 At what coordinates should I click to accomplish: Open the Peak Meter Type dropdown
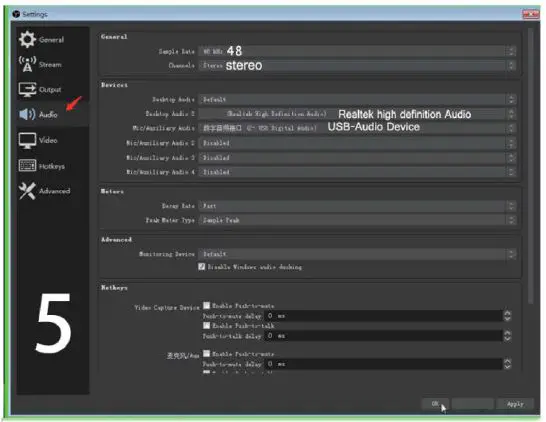tap(357, 220)
